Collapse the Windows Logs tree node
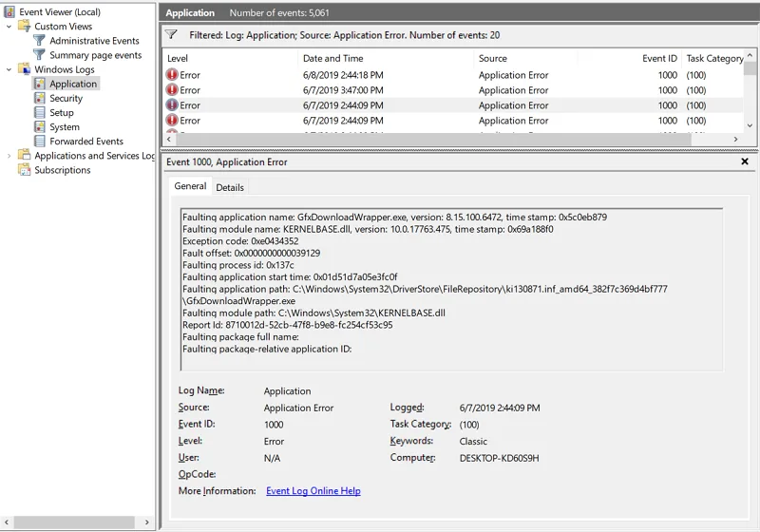Image resolution: width=760 pixels, height=532 pixels. (x=9, y=69)
